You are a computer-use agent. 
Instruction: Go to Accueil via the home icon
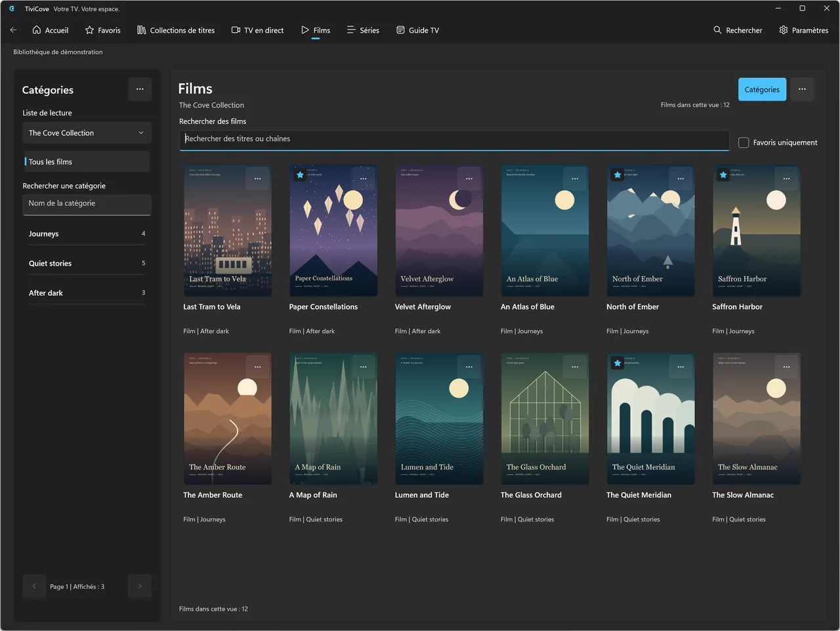[37, 30]
